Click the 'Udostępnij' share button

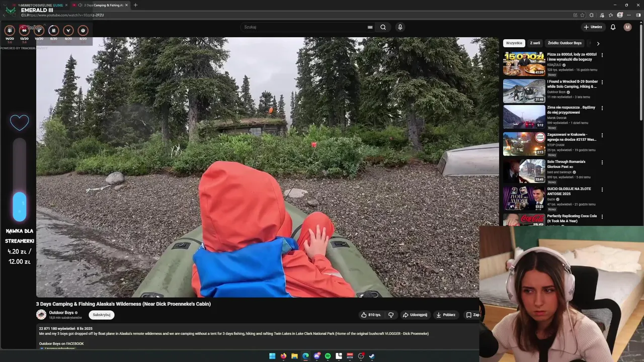tap(415, 315)
